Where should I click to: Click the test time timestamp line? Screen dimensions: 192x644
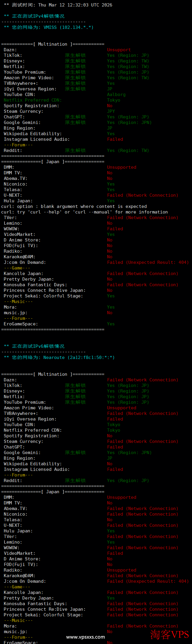[x=58, y=5]
